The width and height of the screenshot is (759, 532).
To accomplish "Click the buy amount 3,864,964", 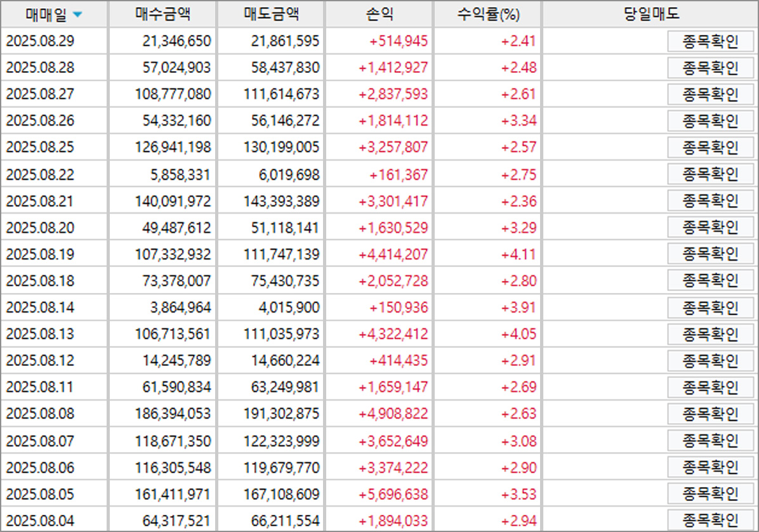I will (181, 308).
